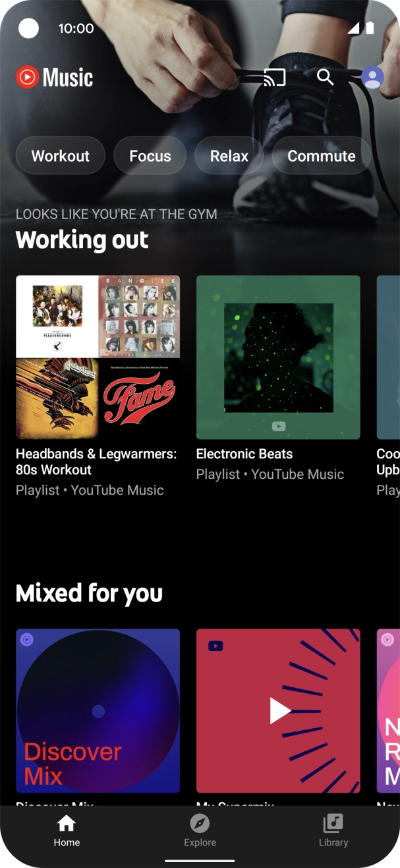Select the Workout mood chip
The image size is (400, 868).
click(61, 156)
